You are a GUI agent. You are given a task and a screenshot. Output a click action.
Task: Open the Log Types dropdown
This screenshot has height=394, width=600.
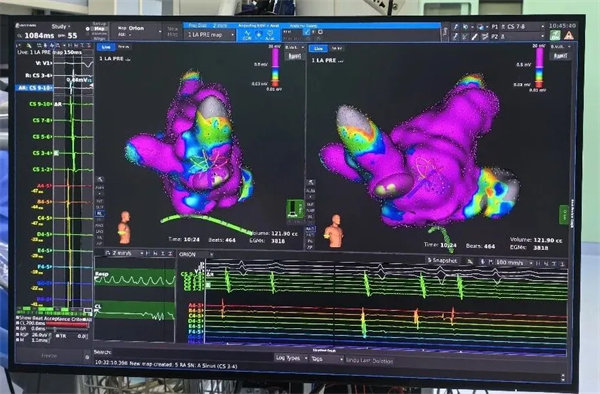pos(291,358)
